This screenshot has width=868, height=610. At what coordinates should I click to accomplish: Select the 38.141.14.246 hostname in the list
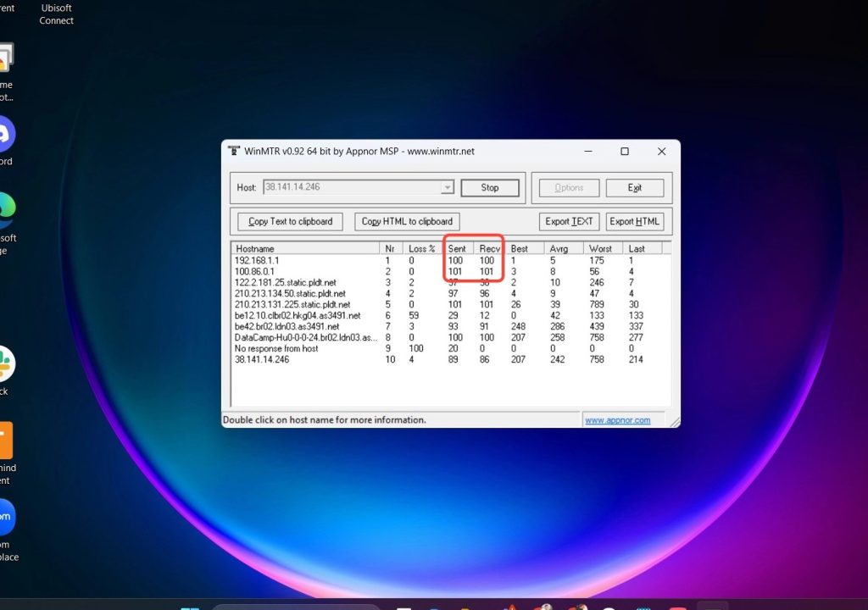pyautogui.click(x=262, y=359)
